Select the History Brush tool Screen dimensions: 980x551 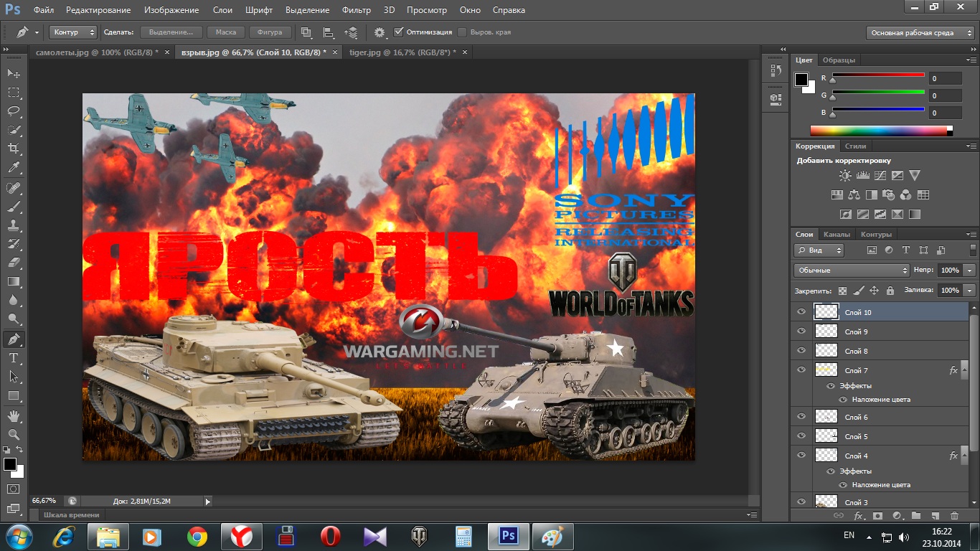(13, 244)
